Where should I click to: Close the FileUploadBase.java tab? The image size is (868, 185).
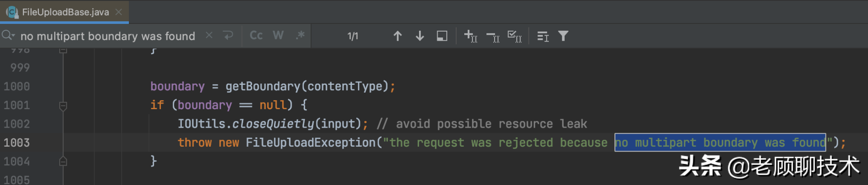(119, 12)
